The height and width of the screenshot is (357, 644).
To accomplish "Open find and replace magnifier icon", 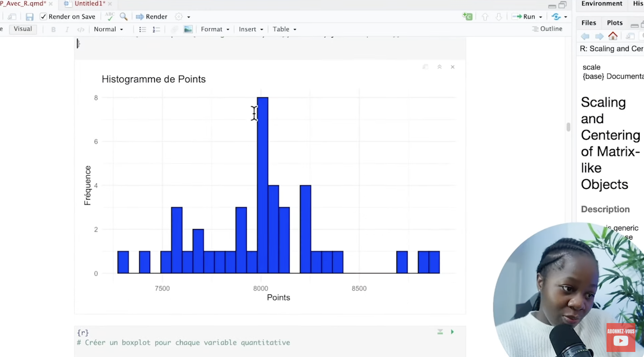I will pos(124,17).
